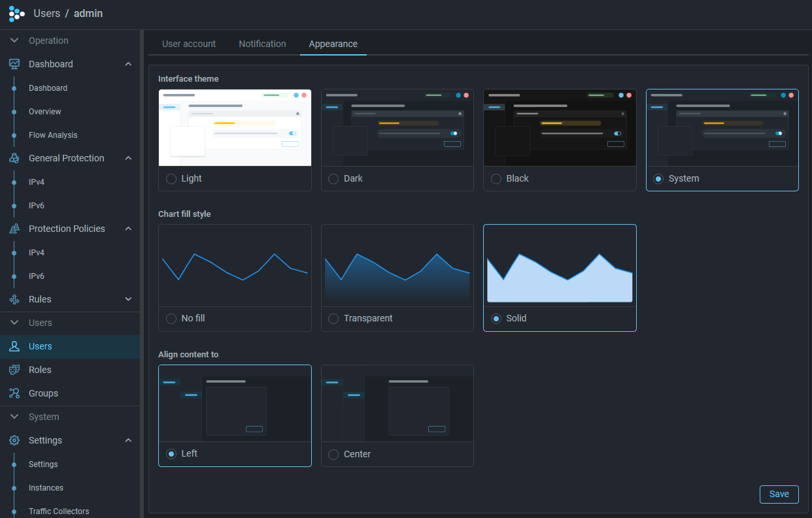This screenshot has height=518, width=812.
Task: Click the Save button
Action: [779, 494]
